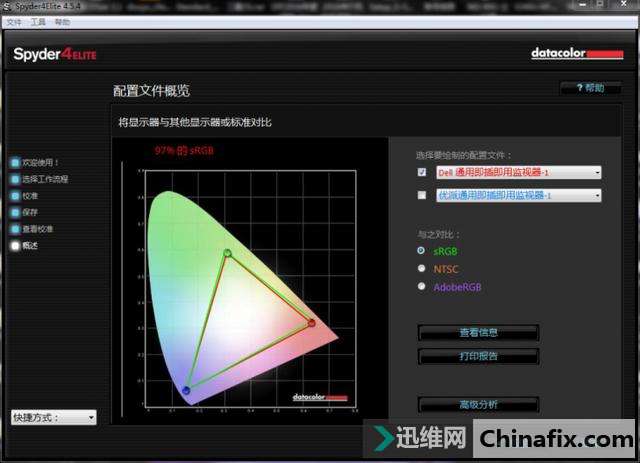The image size is (640, 463).
Task: Select the 概述 step indicator
Action: pos(15,246)
